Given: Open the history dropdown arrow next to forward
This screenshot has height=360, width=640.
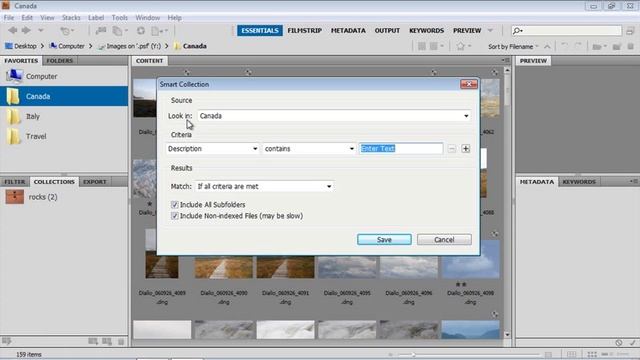Looking at the screenshot, I should pyautogui.click(x=40, y=31).
